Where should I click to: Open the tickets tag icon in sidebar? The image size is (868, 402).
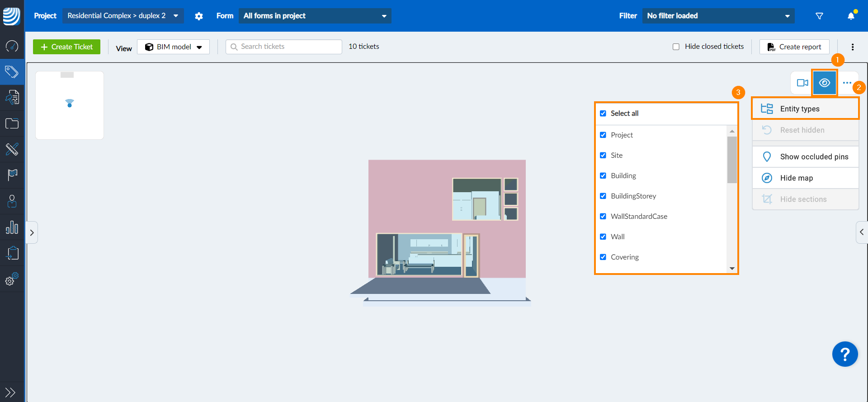pyautogui.click(x=12, y=72)
